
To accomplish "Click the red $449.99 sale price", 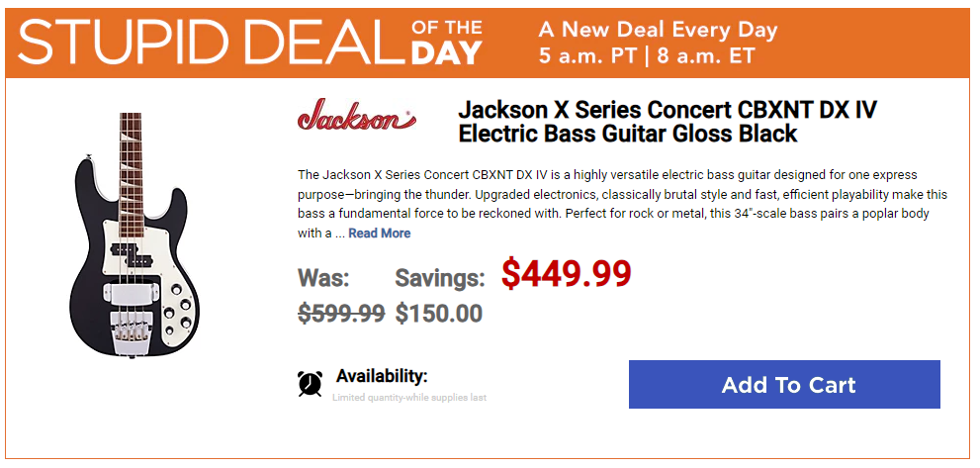I will pyautogui.click(x=567, y=273).
